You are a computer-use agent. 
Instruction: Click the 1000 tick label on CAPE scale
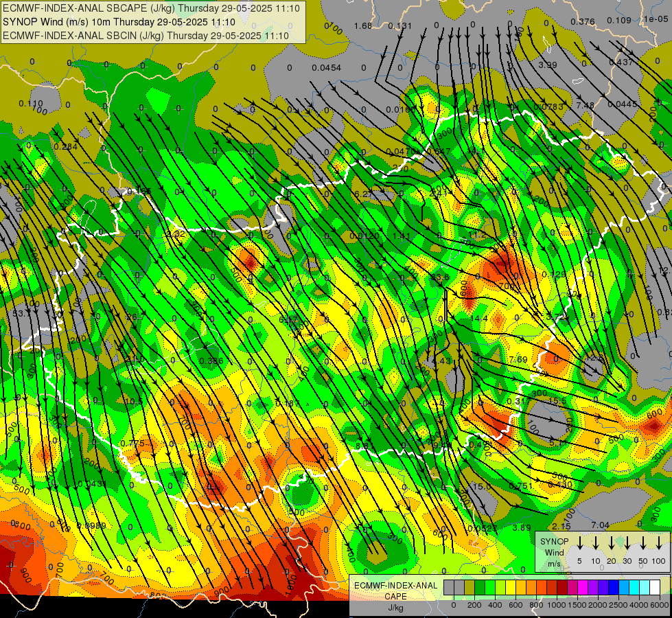(556, 605)
